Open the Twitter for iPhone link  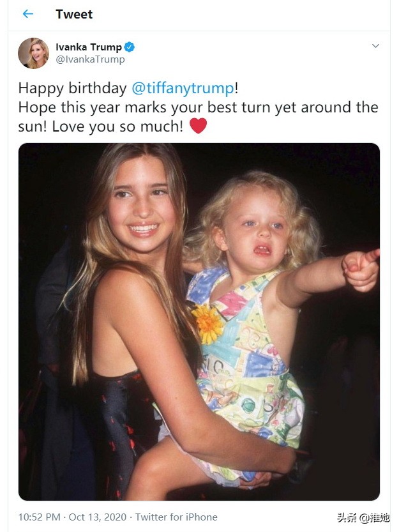click(176, 517)
